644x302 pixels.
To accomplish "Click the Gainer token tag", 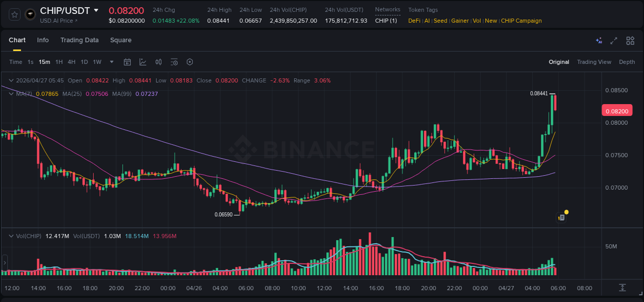I will coord(460,21).
